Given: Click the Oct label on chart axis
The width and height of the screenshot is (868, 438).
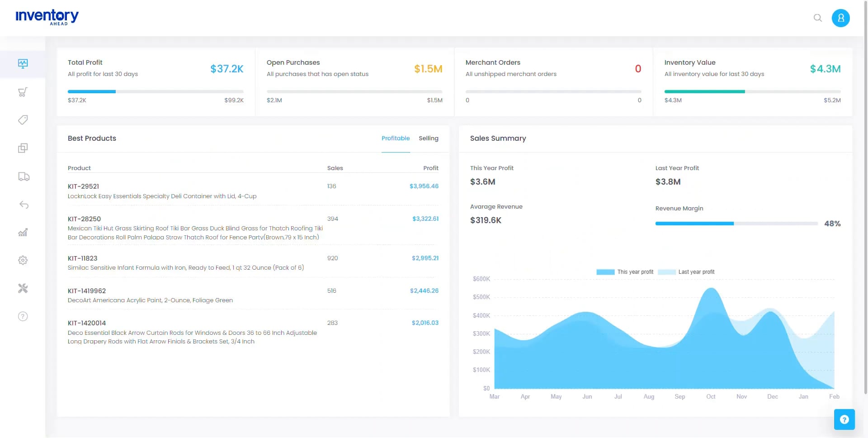Looking at the screenshot, I should point(711,397).
